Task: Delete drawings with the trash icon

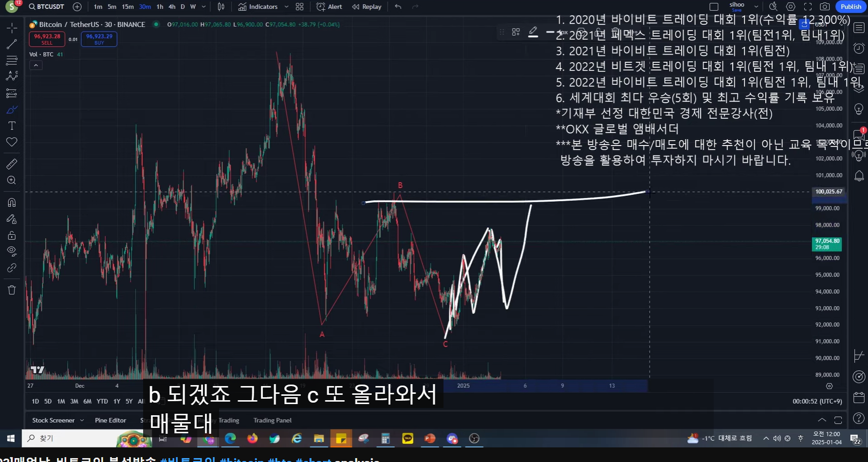Action: [12, 290]
